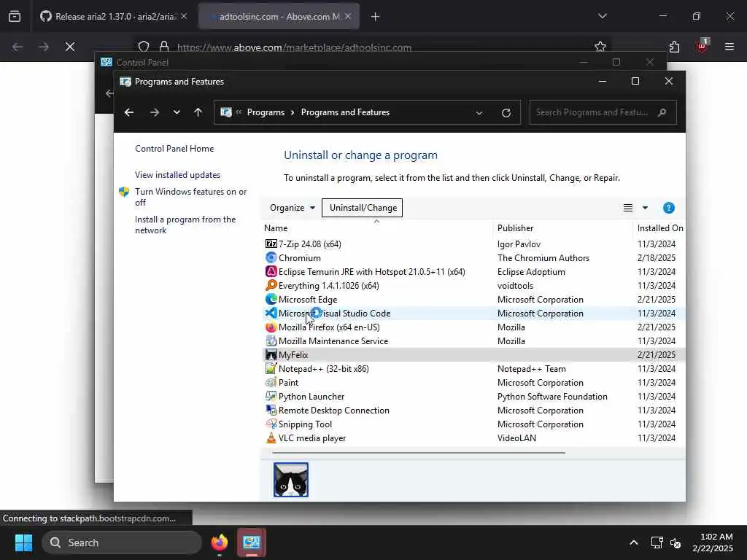Click the Python Launcher icon
Image resolution: width=747 pixels, height=560 pixels.
(x=271, y=396)
